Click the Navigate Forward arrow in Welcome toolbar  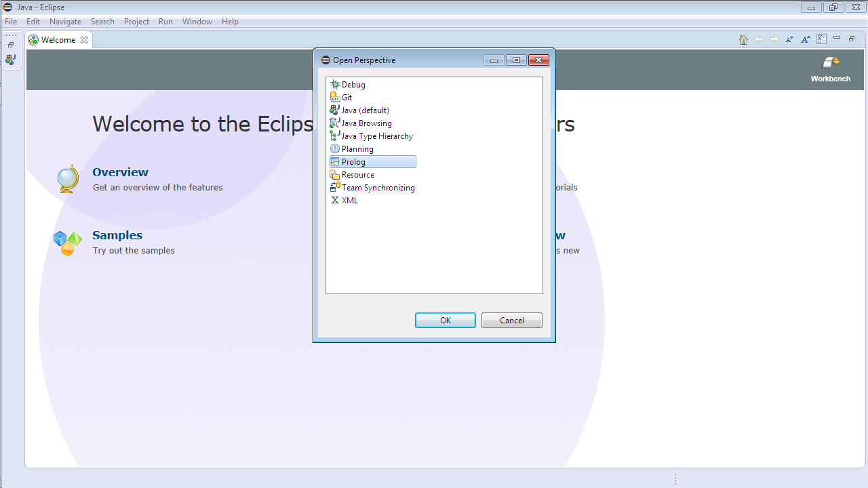[774, 39]
